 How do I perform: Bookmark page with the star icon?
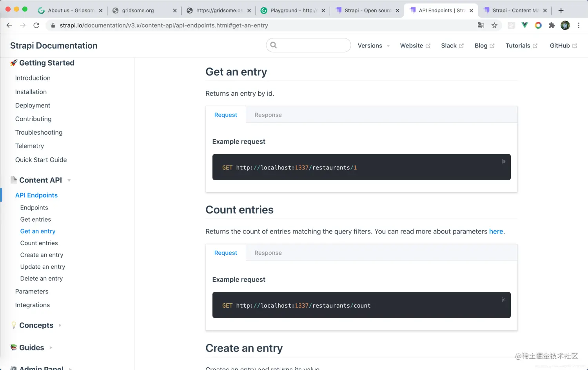(494, 25)
